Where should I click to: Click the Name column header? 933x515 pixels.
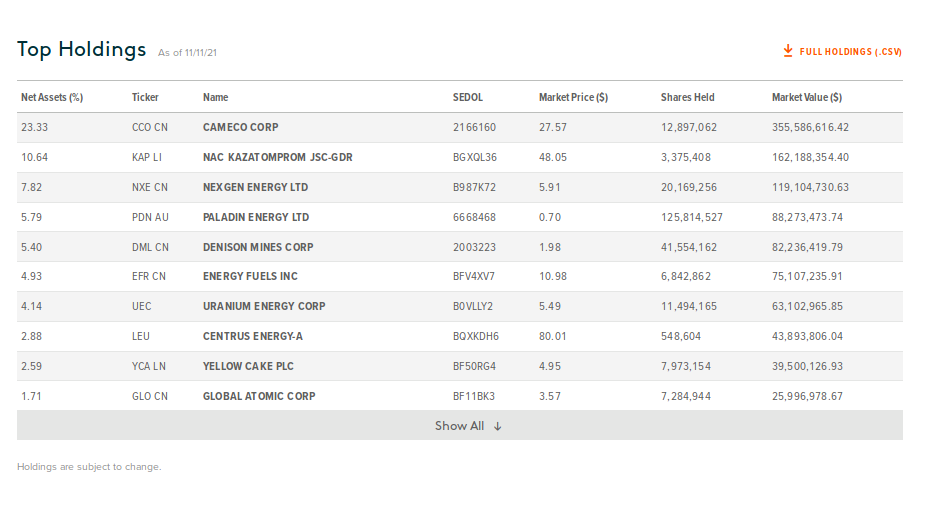(215, 98)
